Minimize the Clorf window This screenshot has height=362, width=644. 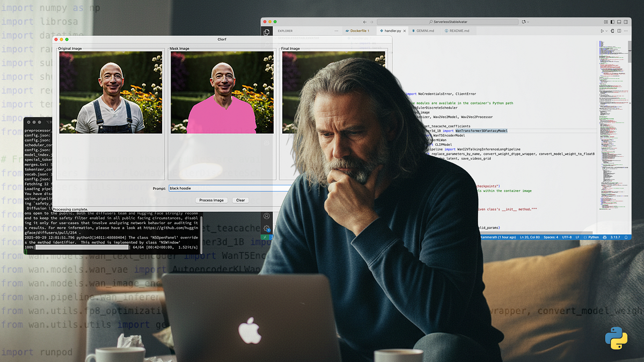point(61,39)
